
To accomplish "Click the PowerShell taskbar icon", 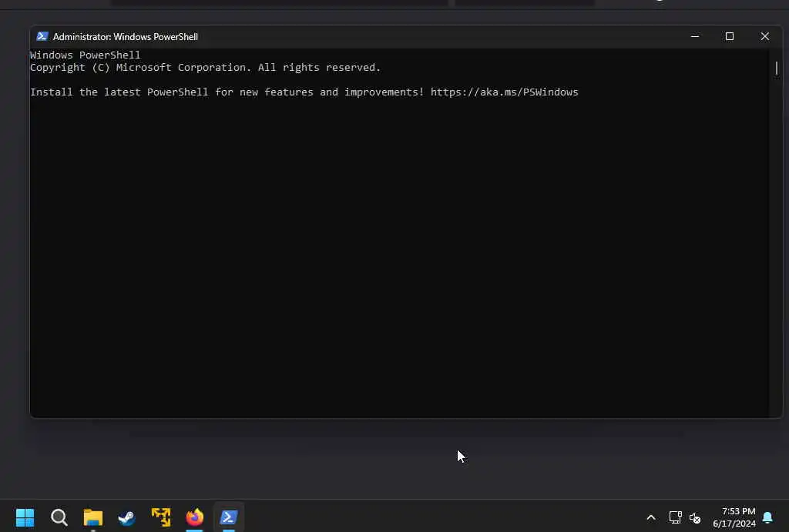I will coord(228,517).
